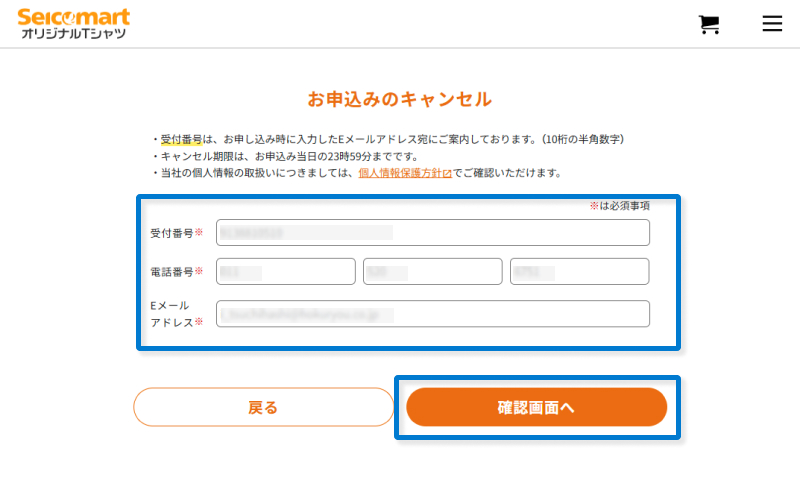Focus the Eメールアドレス input field
Viewport: 800px width, 500px height.
(x=433, y=314)
